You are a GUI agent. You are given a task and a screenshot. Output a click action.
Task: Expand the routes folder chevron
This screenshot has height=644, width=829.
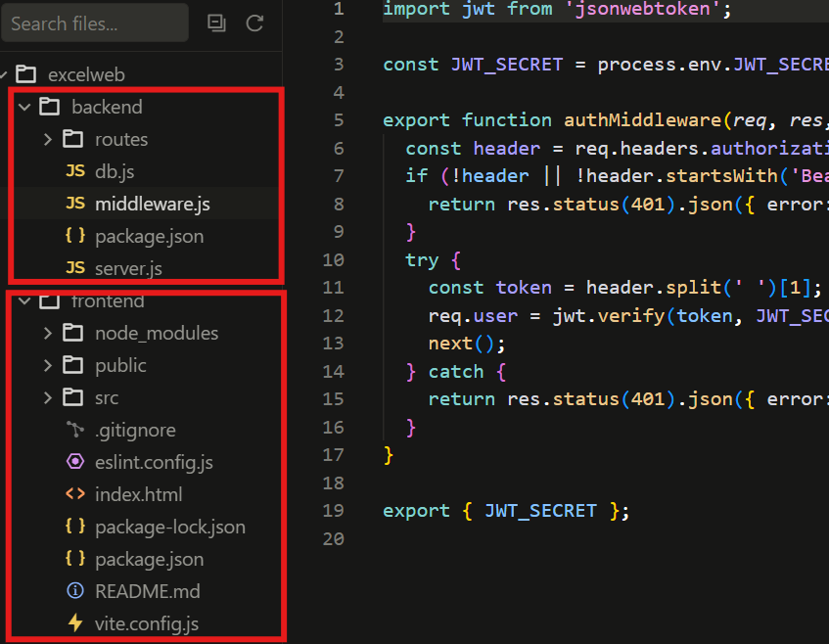click(48, 140)
